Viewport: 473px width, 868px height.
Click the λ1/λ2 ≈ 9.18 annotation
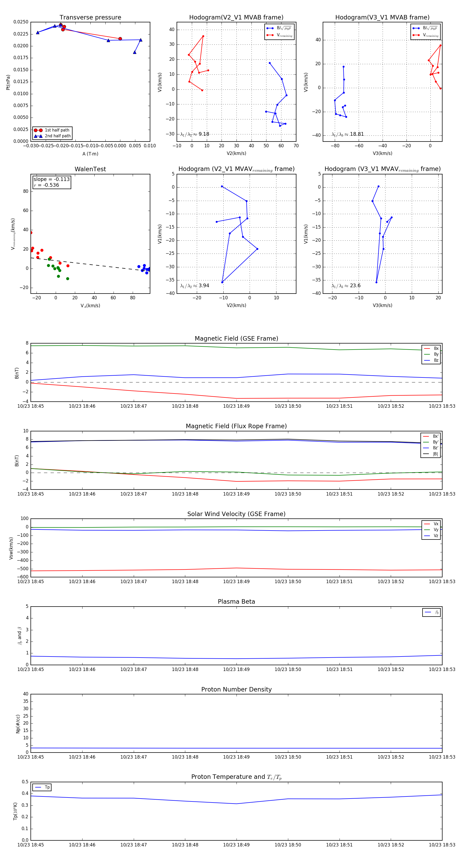194,134
